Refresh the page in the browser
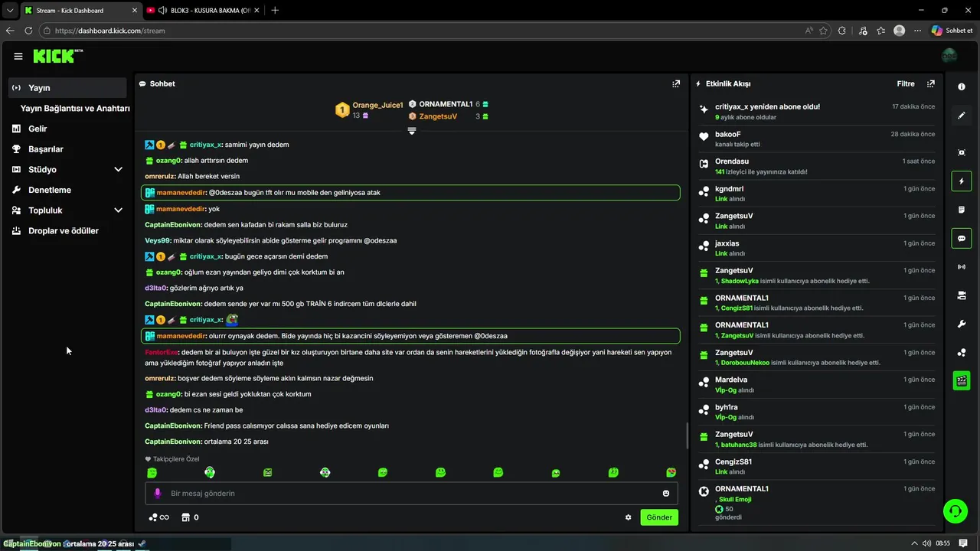 (x=28, y=31)
